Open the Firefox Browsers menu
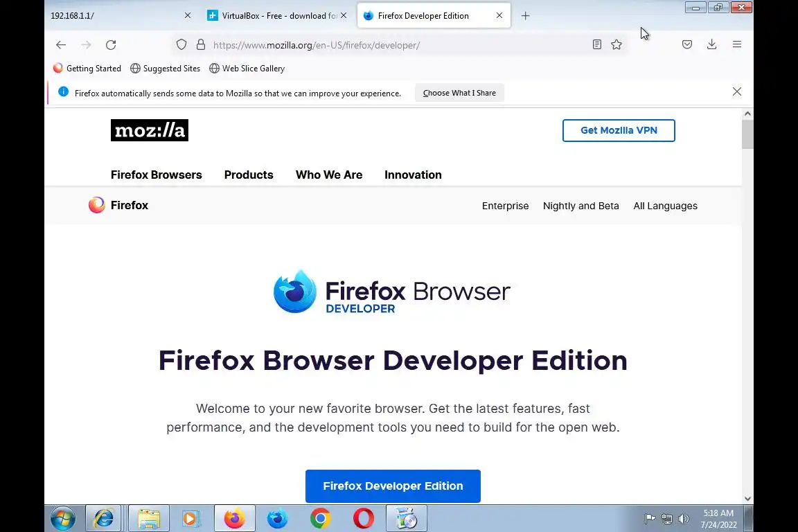 (x=157, y=175)
